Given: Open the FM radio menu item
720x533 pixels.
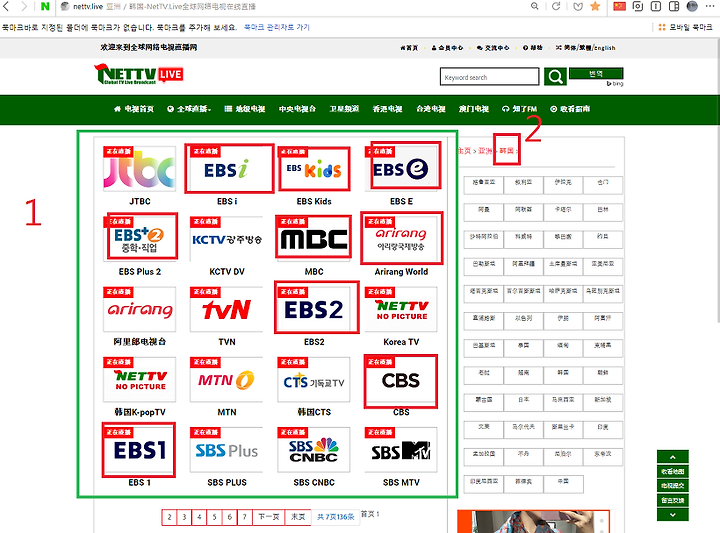Looking at the screenshot, I should [519, 109].
